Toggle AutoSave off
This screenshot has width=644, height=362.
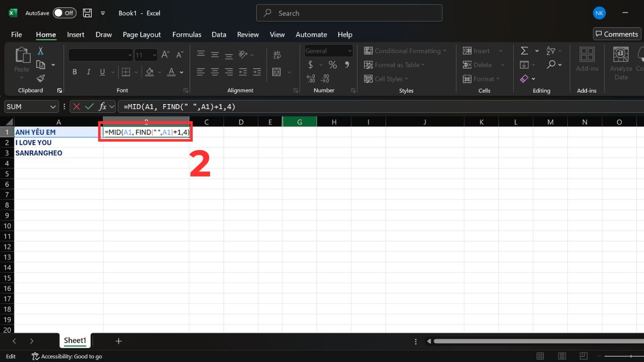coord(64,13)
